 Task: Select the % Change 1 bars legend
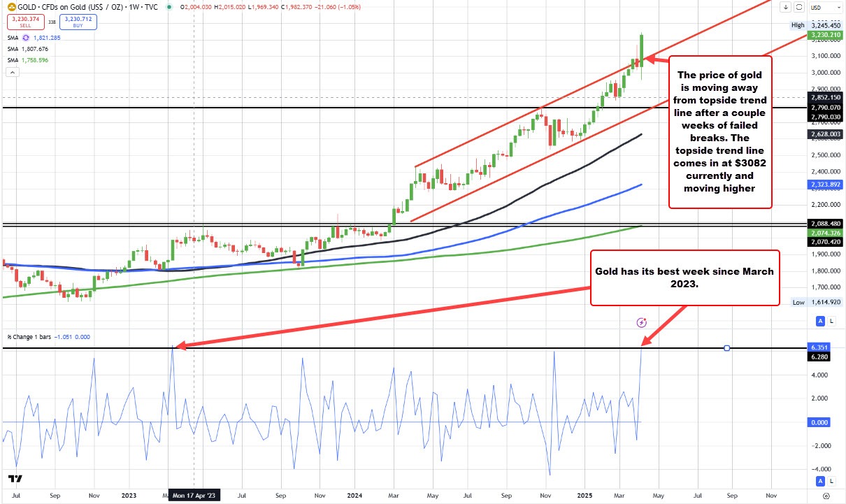click(x=34, y=336)
